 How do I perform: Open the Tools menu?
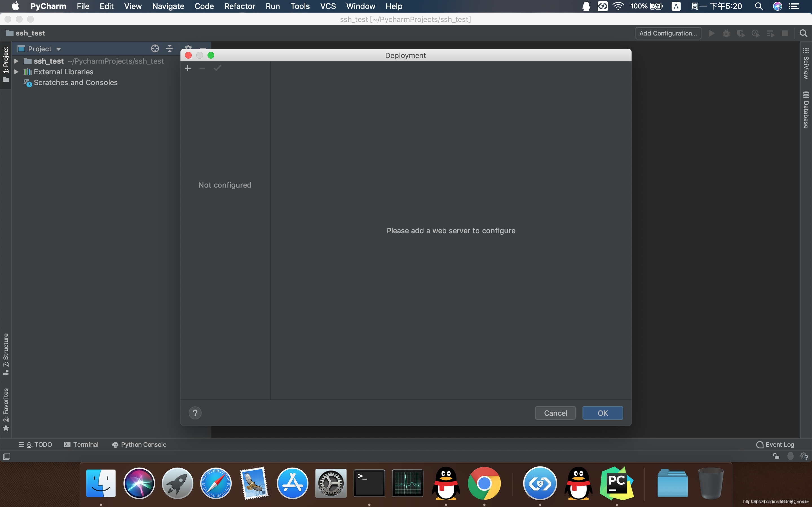300,6
